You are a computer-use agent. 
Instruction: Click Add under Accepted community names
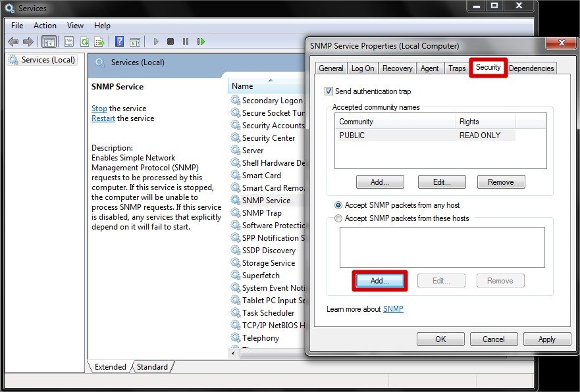click(379, 182)
